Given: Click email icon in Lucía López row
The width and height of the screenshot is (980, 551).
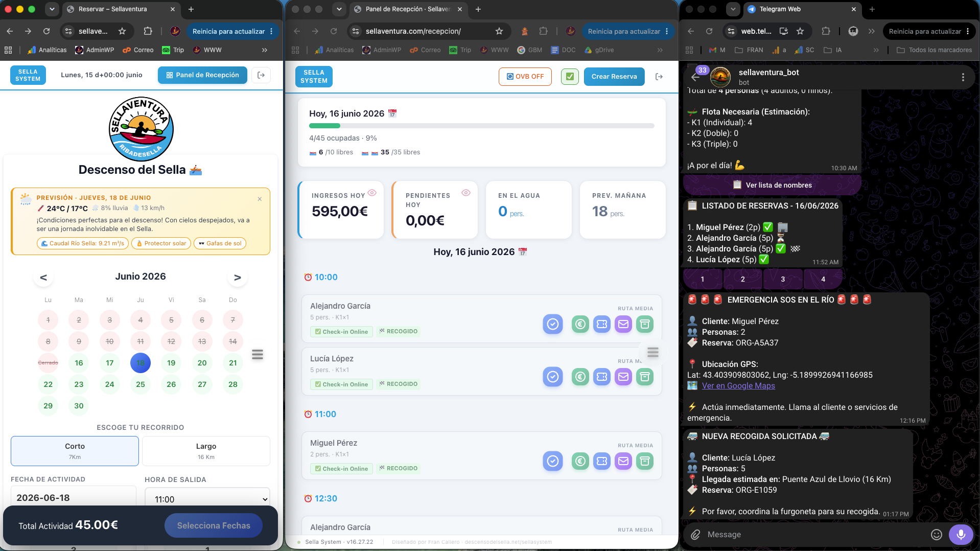Looking at the screenshot, I should coord(623,377).
